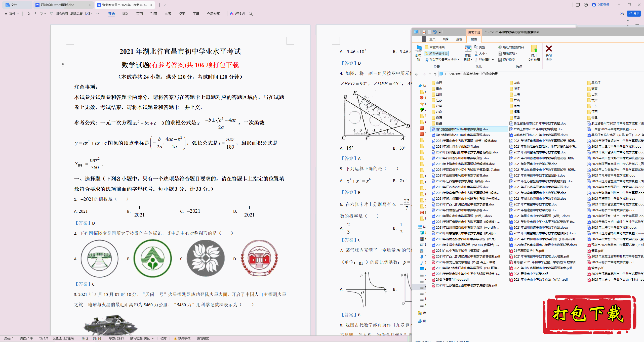Click the cube icon in WPS title bar
This screenshot has width=644, height=342.
pos(586,5)
